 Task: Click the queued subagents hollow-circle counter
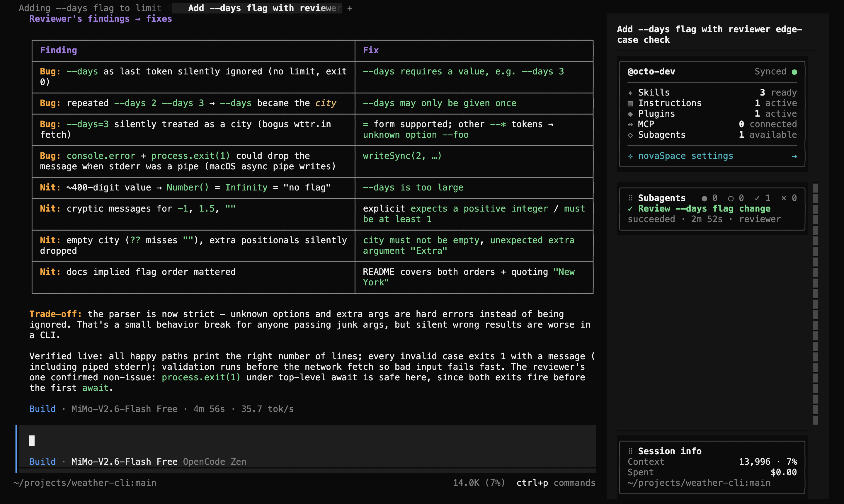(x=736, y=198)
